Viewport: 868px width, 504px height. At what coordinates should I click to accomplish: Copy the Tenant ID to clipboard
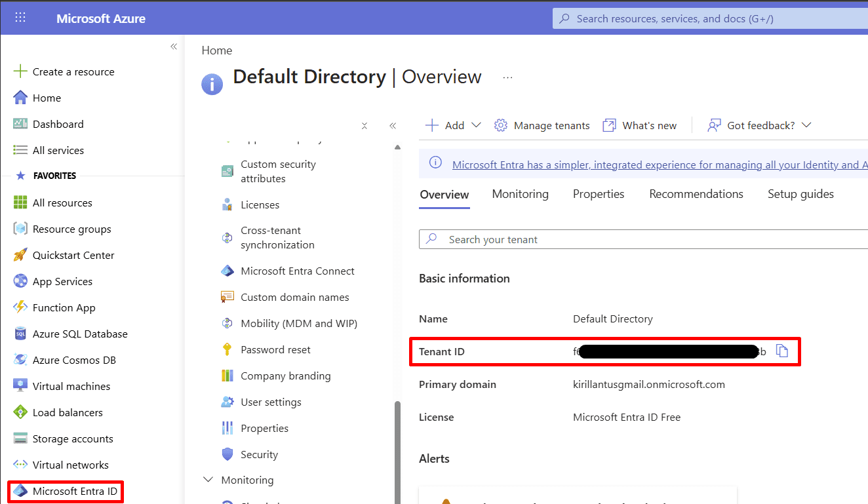(781, 351)
